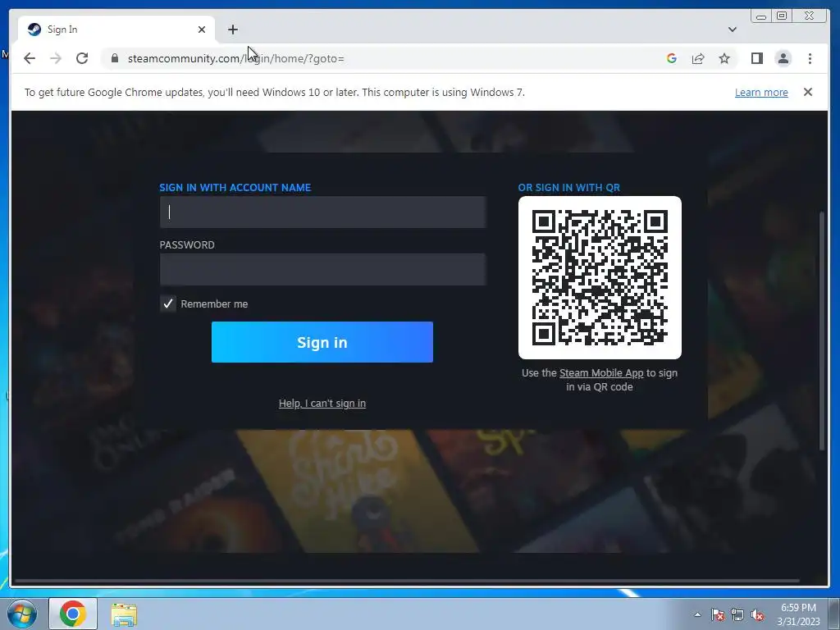Open the taskbar clock showing 6:59 PM
The image size is (840, 630).
tap(798, 614)
